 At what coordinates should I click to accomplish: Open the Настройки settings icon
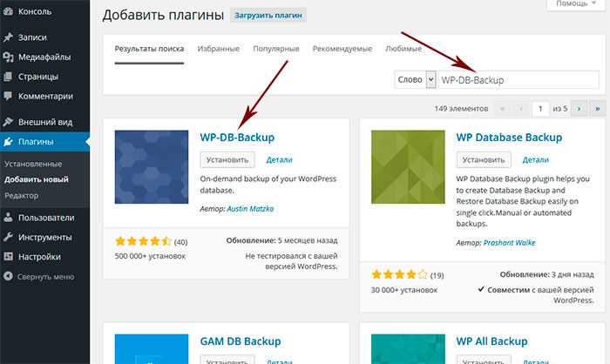point(8,257)
